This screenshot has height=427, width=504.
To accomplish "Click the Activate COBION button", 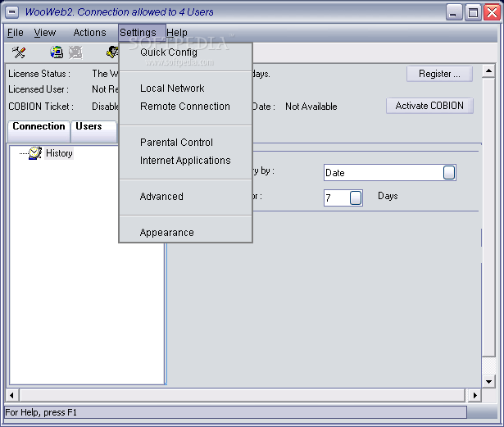I will coord(429,106).
